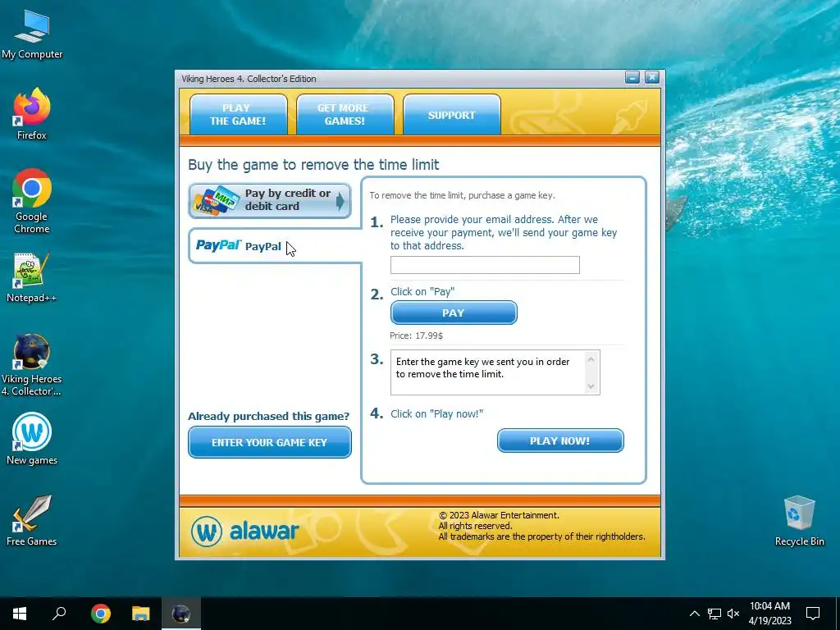This screenshot has height=630, width=840.
Task: Open the Support tab
Action: click(452, 115)
